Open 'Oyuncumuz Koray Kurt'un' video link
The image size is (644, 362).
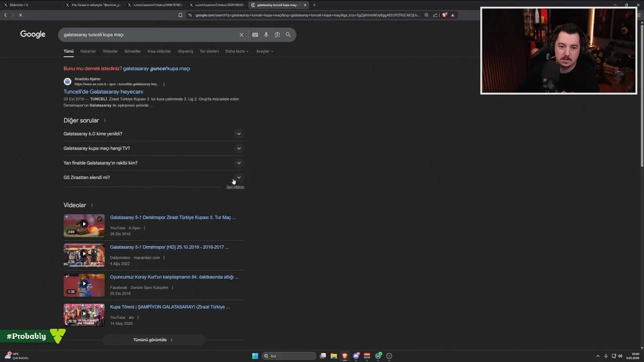tap(174, 277)
